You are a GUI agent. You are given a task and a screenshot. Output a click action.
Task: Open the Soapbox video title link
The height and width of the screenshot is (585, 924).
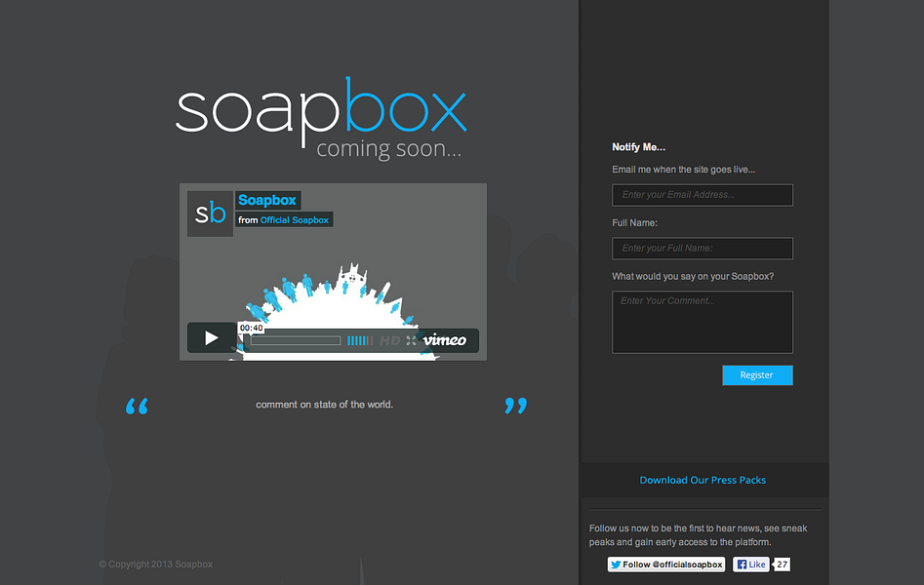click(267, 200)
